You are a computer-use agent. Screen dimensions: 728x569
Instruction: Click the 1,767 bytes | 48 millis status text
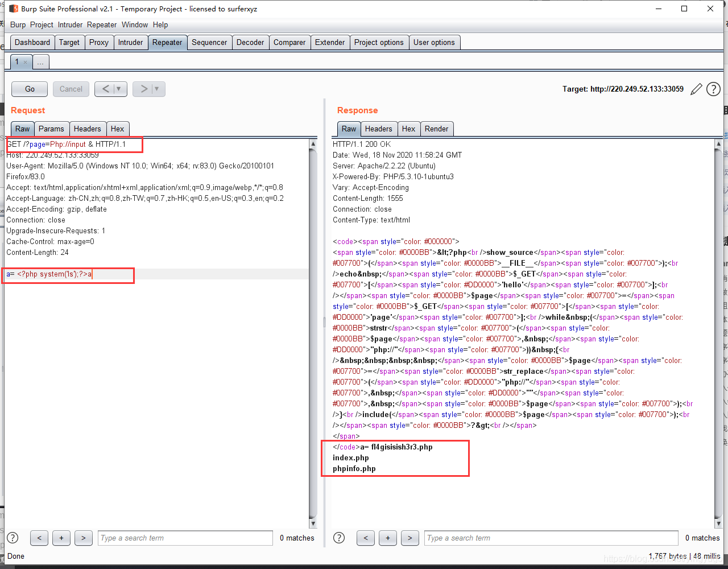click(684, 556)
